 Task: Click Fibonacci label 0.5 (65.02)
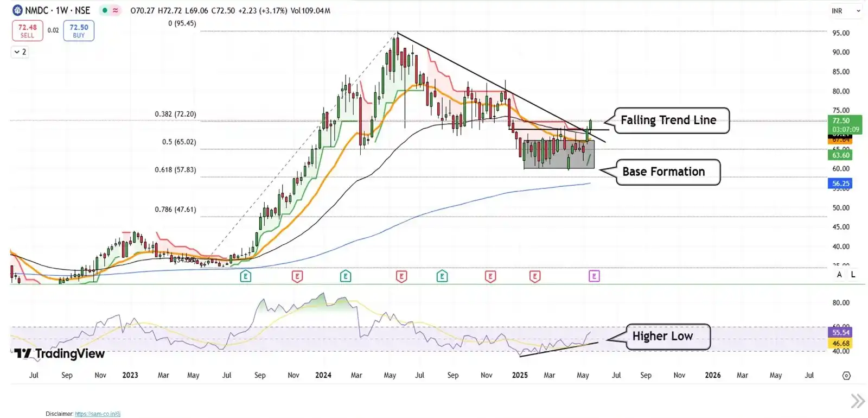pos(179,142)
